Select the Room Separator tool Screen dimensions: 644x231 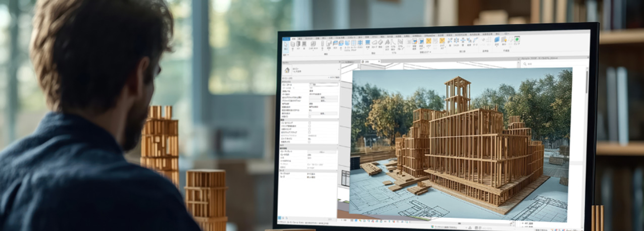415,44
